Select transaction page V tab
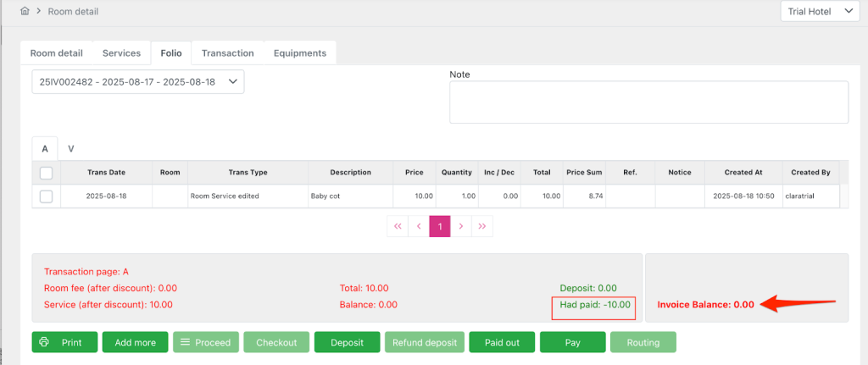 [x=71, y=148]
